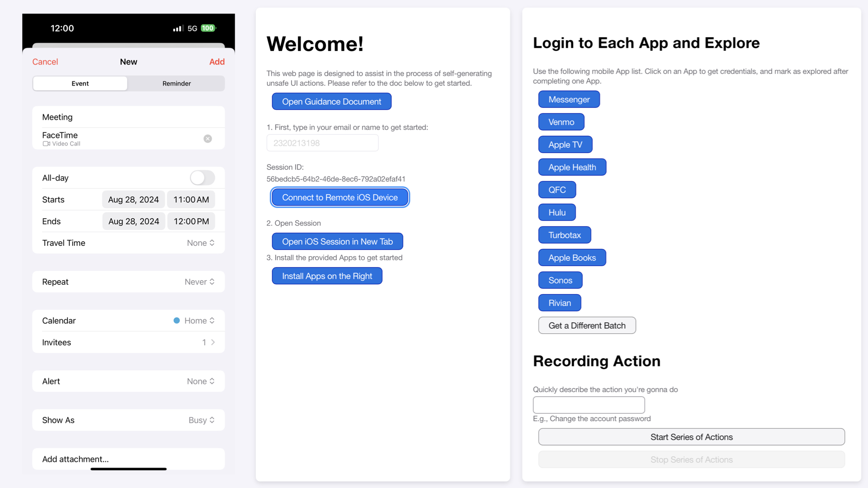Expand the Repeat Never dropdown
Viewport: 868px width, 488px height.
click(199, 282)
